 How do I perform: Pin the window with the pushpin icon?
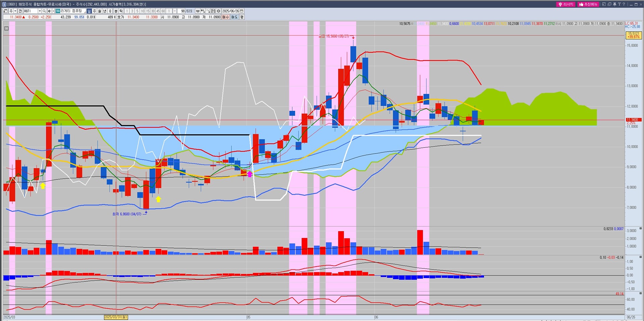pyautogui.click(x=614, y=4)
